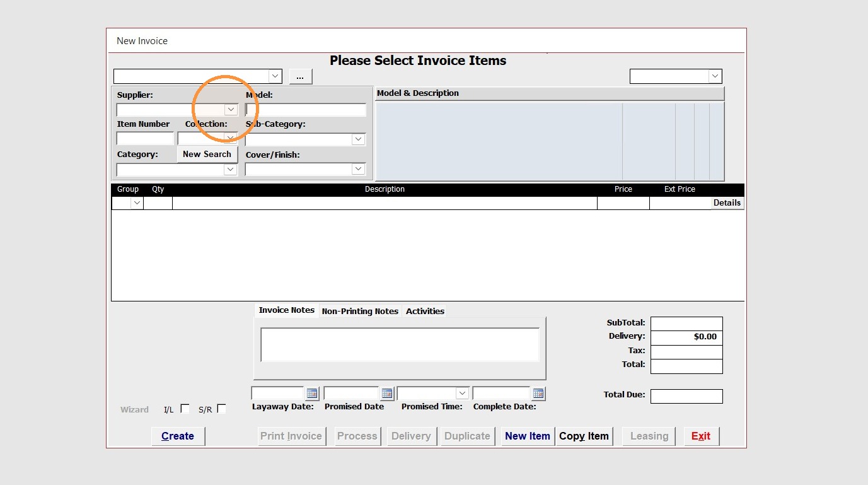Click the New Item button
Screen dimensions: 868x485
[x=528, y=436]
